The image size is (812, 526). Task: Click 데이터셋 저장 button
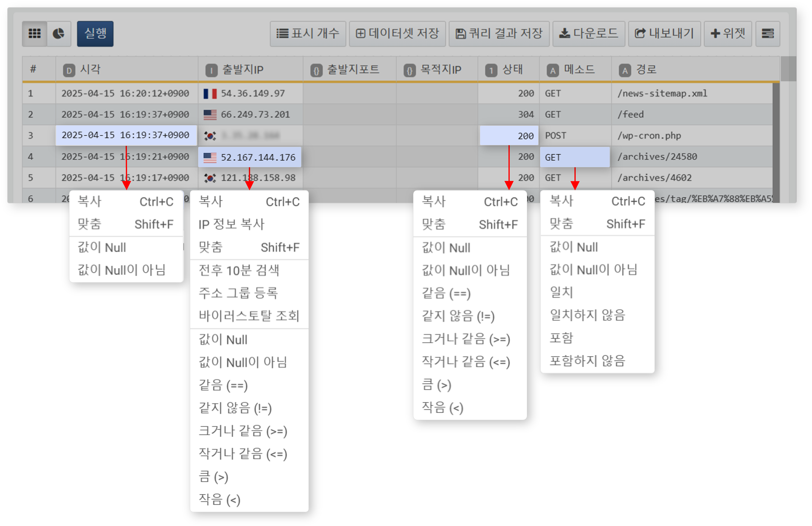(397, 33)
